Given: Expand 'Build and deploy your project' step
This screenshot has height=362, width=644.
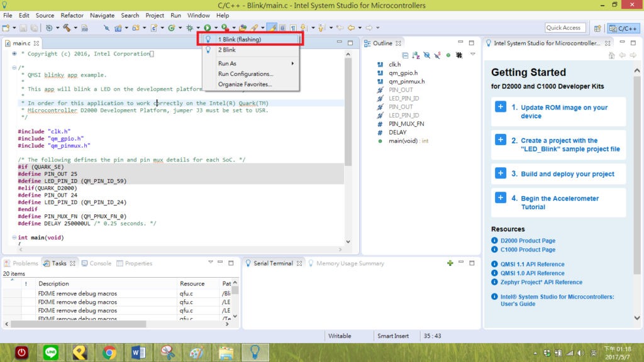Looking at the screenshot, I should [x=500, y=173].
